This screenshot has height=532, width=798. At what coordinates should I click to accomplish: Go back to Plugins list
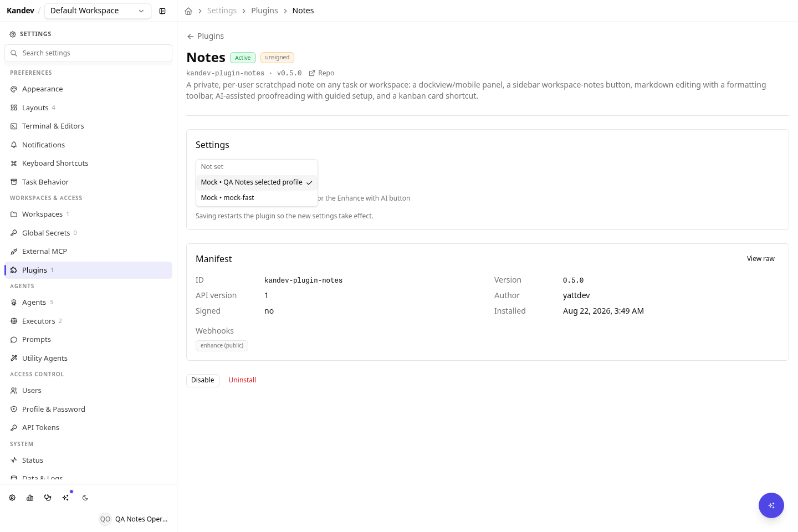click(x=206, y=36)
